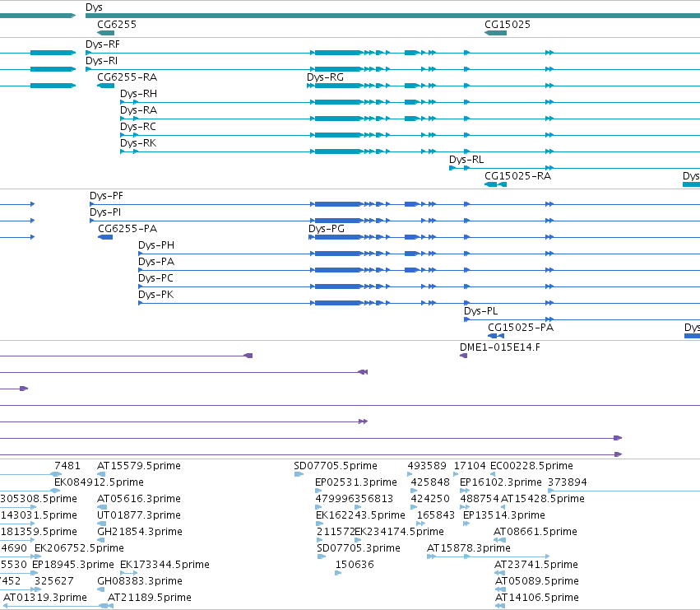This screenshot has height=610, width=700.
Task: Click the CG6255-PA protein label
Action: (127, 229)
